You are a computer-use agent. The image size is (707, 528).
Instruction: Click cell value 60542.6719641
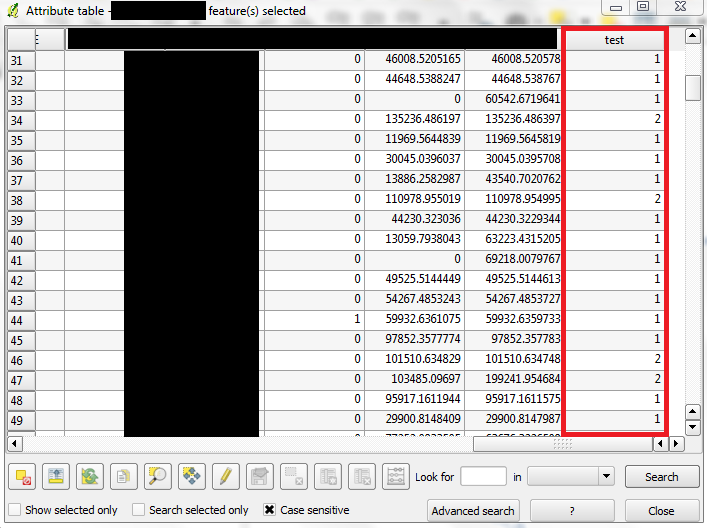point(523,99)
